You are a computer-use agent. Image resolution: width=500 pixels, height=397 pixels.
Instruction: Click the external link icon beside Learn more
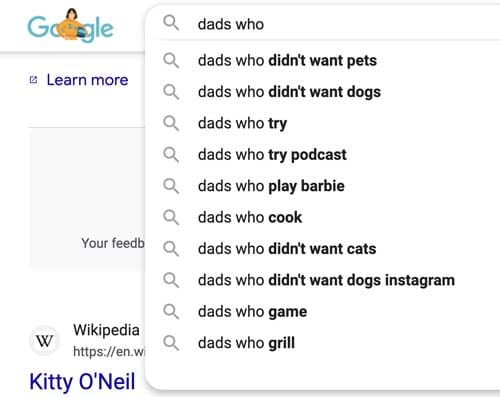pos(33,80)
